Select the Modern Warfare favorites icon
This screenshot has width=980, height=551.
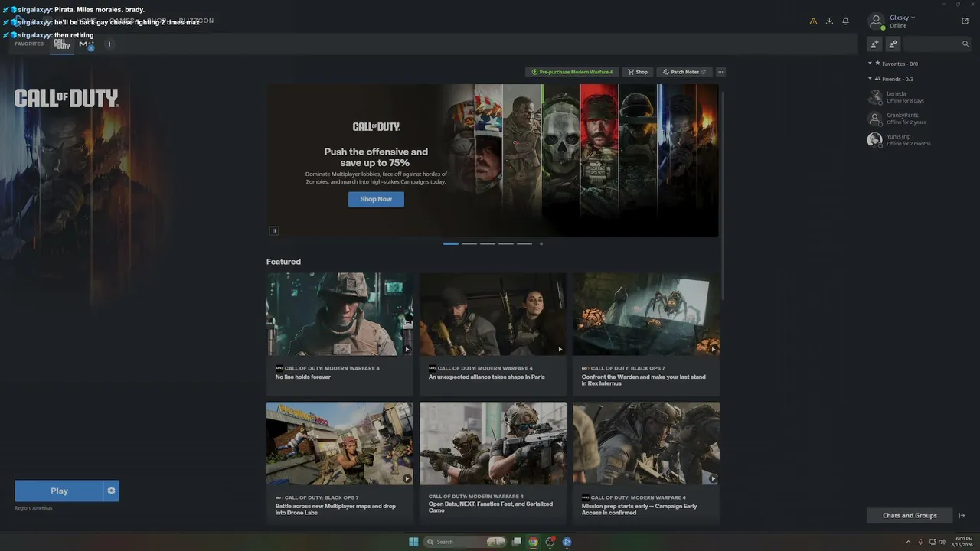[87, 44]
